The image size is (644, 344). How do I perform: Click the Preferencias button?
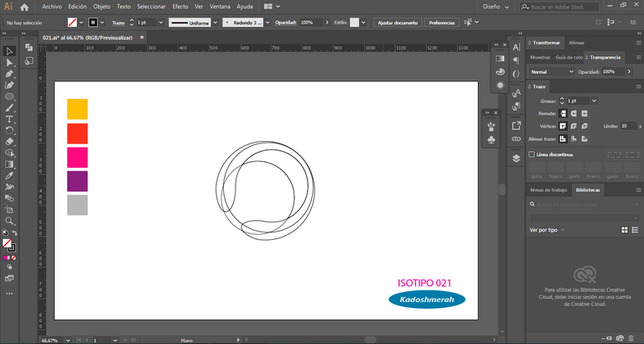[442, 23]
